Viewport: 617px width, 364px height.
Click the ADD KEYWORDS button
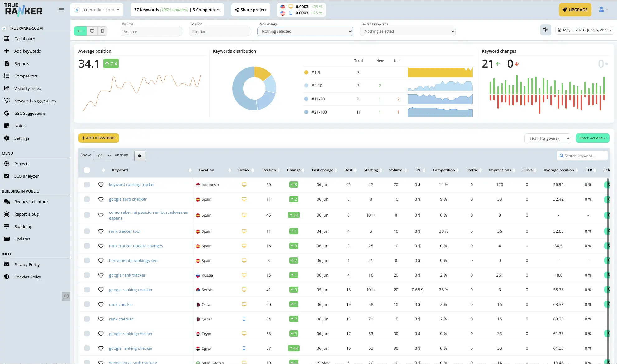[x=98, y=138]
